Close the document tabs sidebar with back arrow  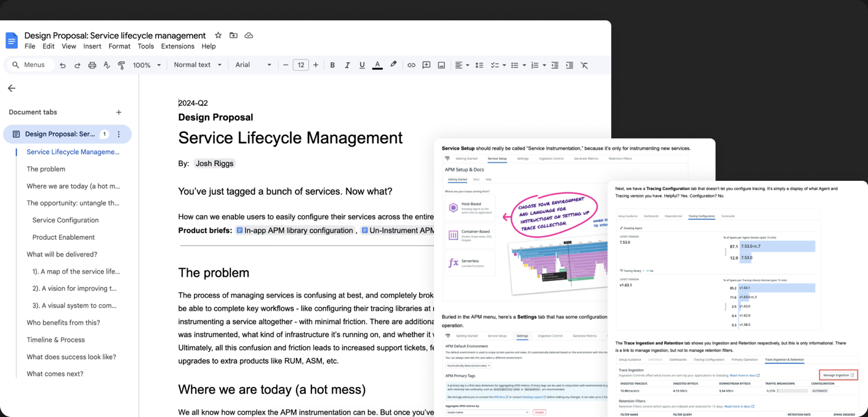coord(12,89)
